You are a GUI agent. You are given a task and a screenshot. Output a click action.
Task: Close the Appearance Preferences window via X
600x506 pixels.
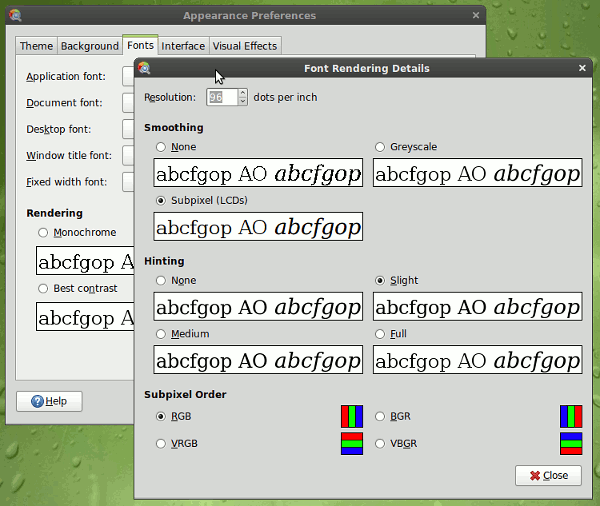point(476,15)
